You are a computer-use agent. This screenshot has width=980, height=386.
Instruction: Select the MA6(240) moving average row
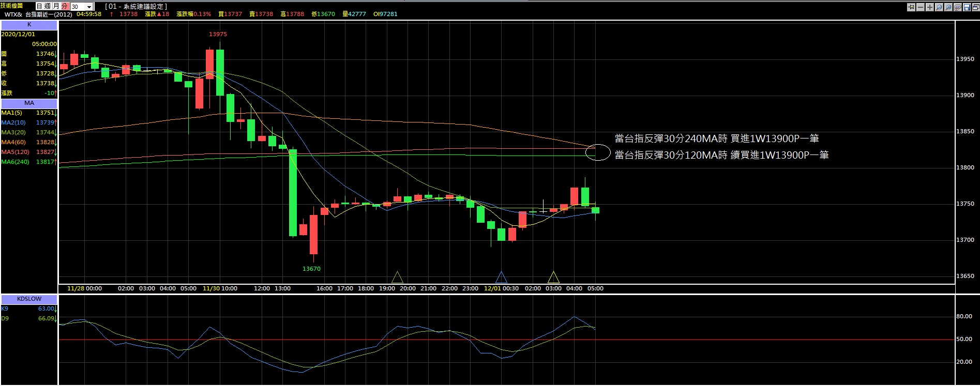pyautogui.click(x=29, y=162)
